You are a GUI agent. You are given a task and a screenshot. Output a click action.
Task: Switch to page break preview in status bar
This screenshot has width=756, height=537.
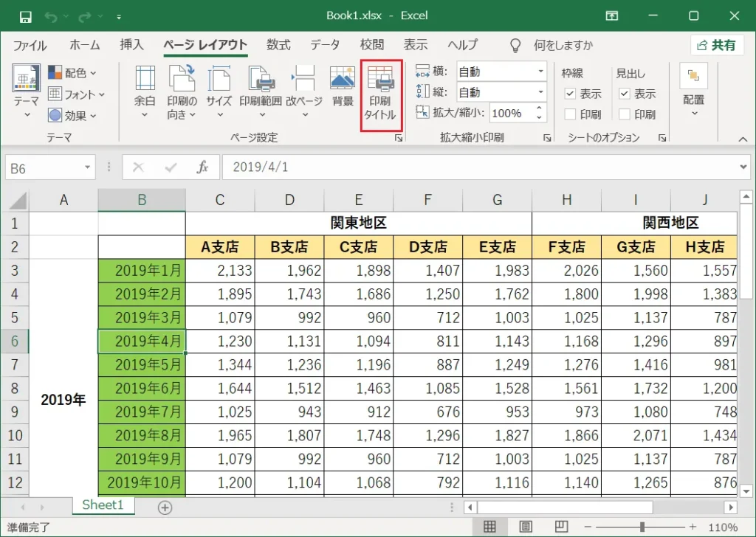561,527
